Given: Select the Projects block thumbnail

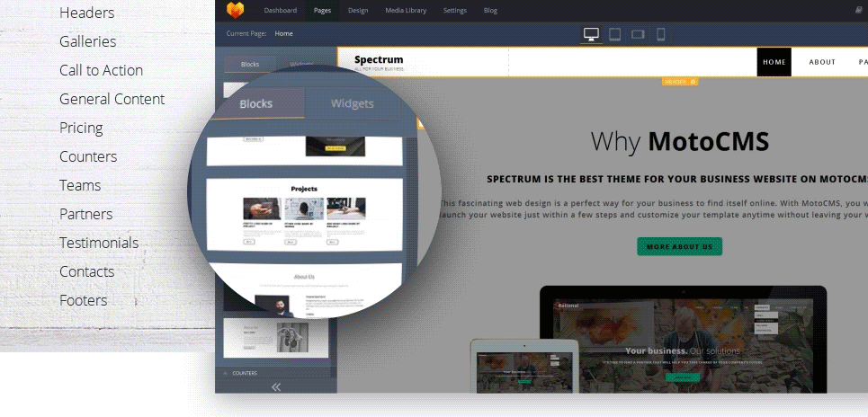Looking at the screenshot, I should pos(304,215).
